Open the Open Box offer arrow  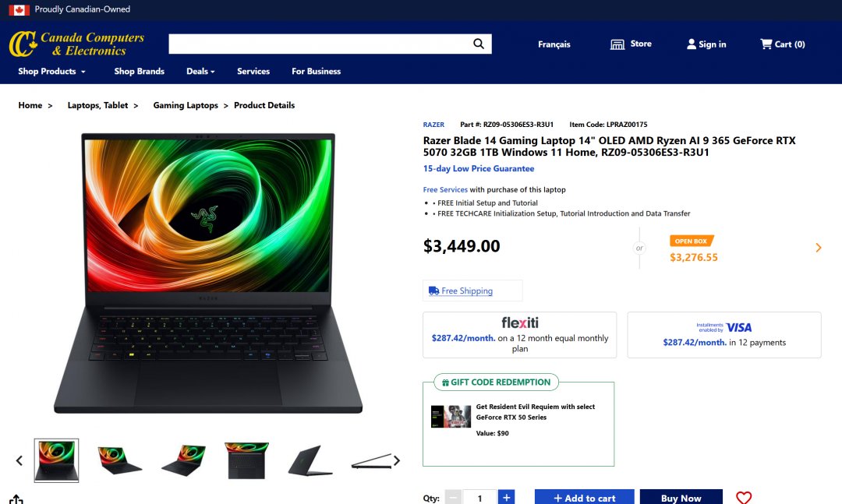click(x=819, y=248)
